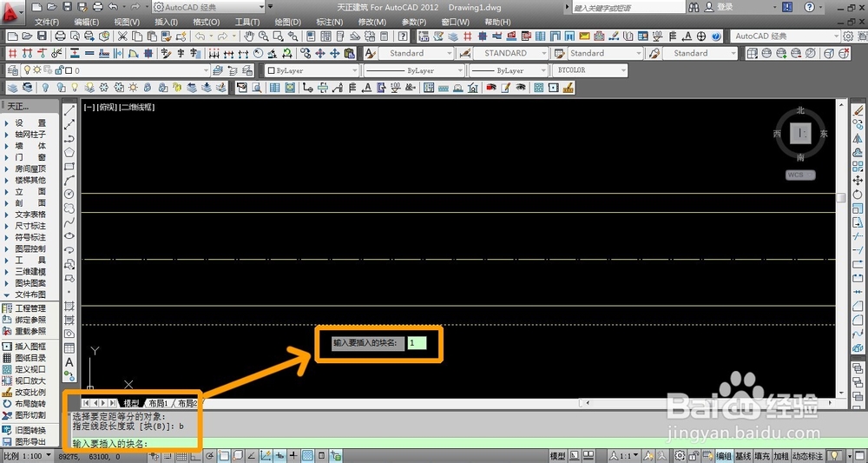Viewport: 868px width, 463px height.
Task: Select the Pan hand tool
Action: [249, 36]
